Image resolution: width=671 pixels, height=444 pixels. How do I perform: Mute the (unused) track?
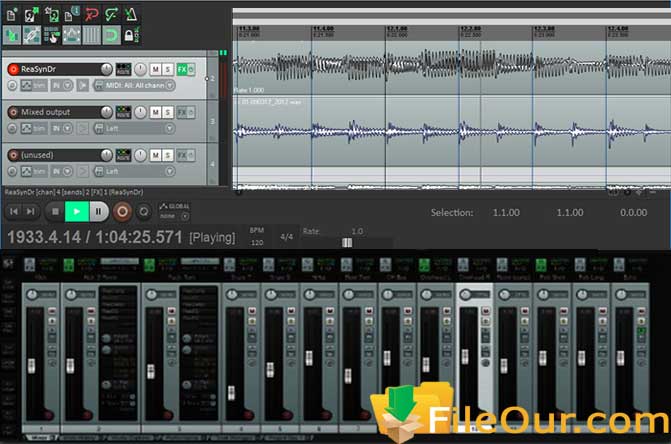coord(155,155)
